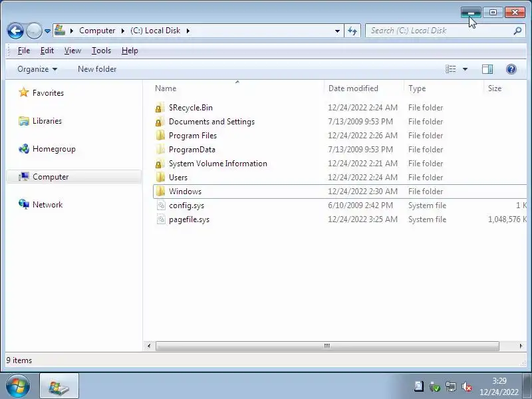532x399 pixels.
Task: Toggle the preview pane
Action: pyautogui.click(x=487, y=69)
